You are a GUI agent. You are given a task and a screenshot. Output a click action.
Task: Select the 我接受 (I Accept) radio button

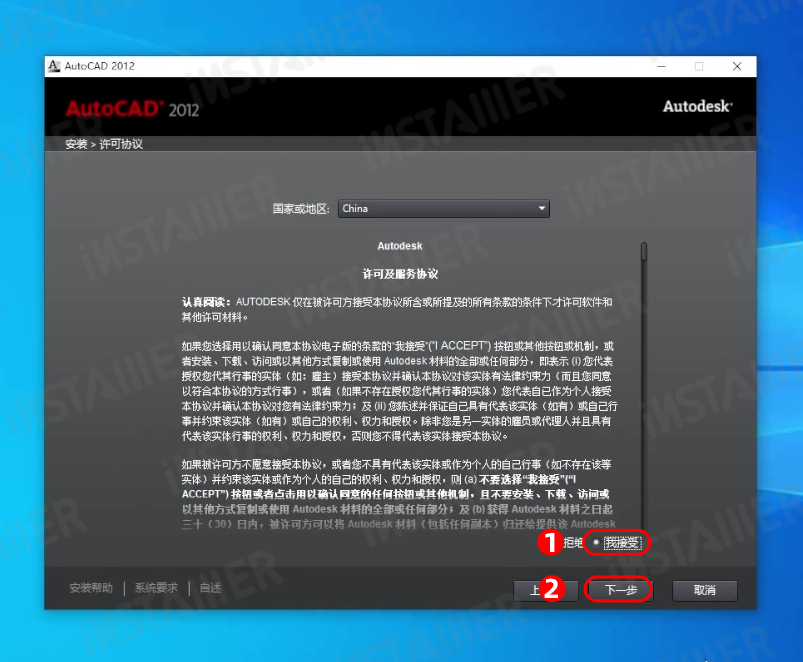point(596,542)
